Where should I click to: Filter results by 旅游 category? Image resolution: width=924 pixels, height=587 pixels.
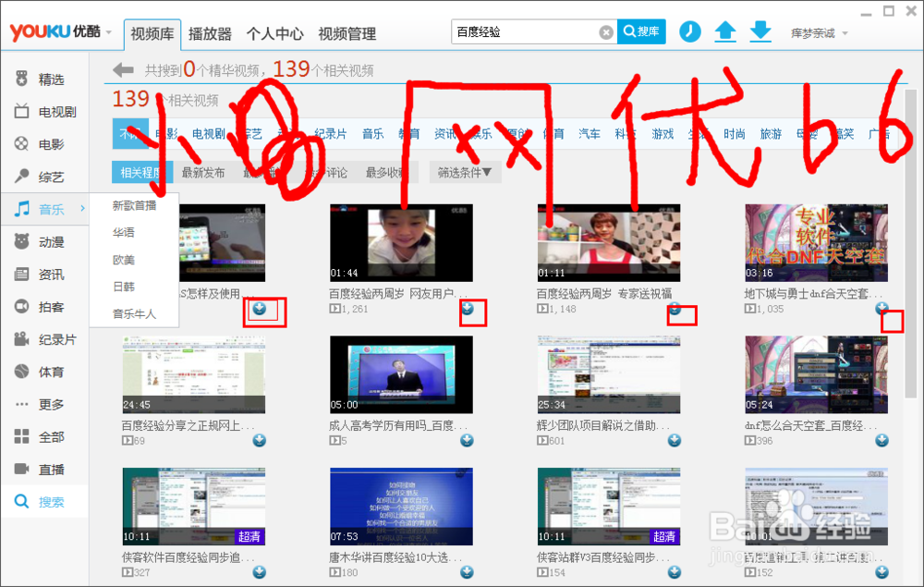[x=771, y=134]
